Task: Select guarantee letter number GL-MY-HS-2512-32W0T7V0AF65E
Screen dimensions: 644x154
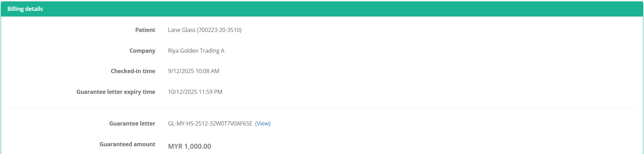Action: tap(210, 123)
